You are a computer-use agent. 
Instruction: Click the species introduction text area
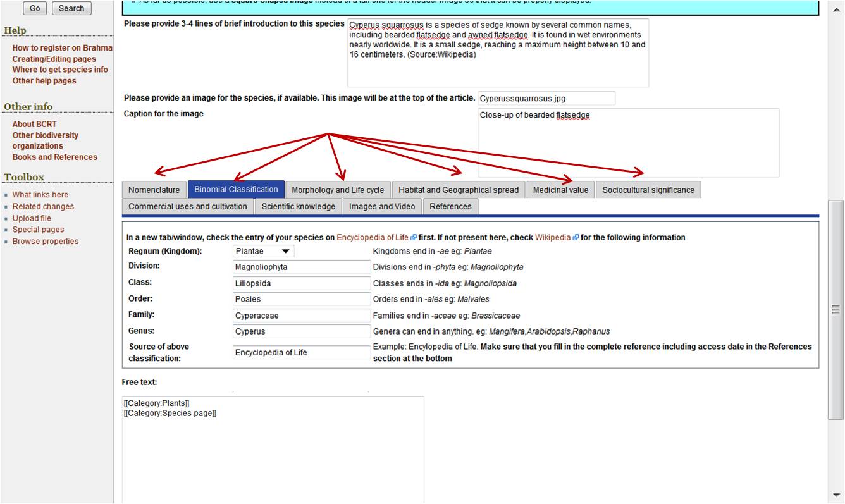(x=498, y=53)
